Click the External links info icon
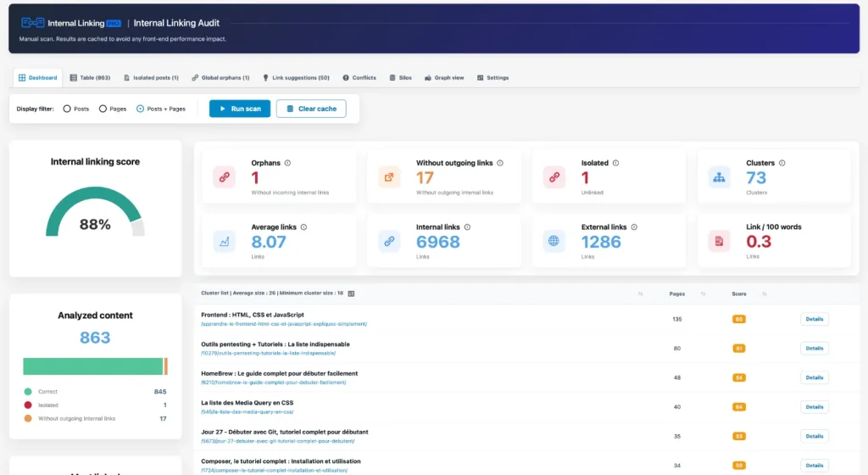 (634, 227)
